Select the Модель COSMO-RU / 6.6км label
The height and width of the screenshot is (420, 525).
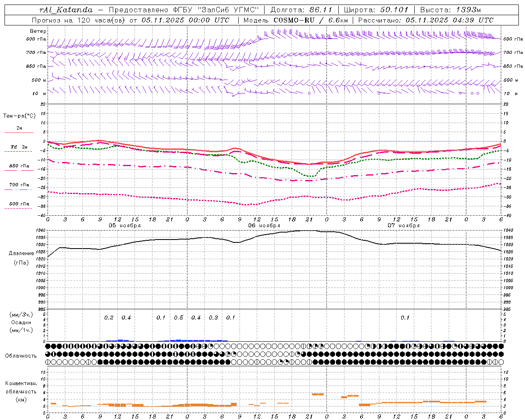point(296,20)
